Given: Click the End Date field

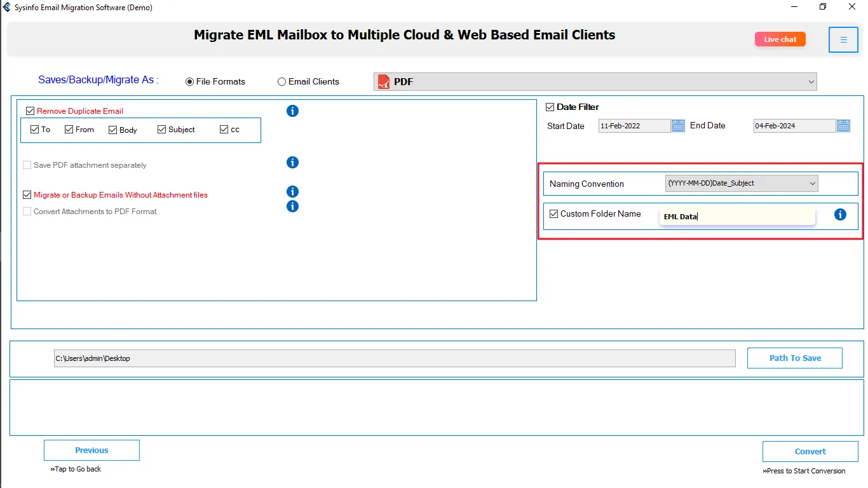Looking at the screenshot, I should [x=794, y=126].
